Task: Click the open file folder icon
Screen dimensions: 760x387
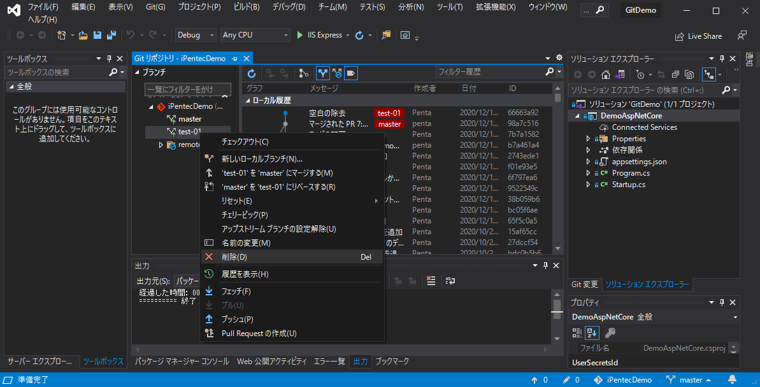Action: pos(83,35)
